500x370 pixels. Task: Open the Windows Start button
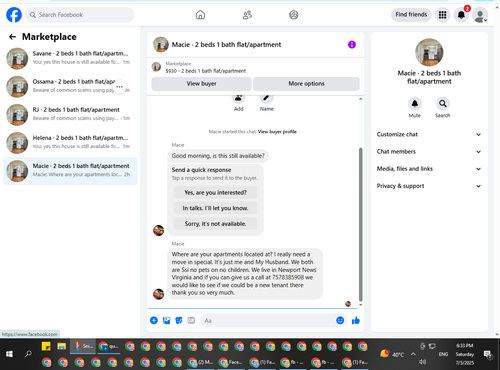(x=9, y=354)
